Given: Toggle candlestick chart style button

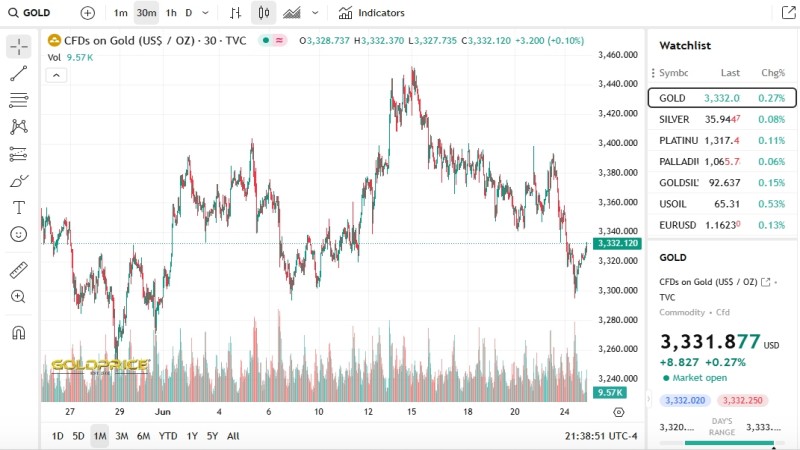Looking at the screenshot, I should [263, 13].
